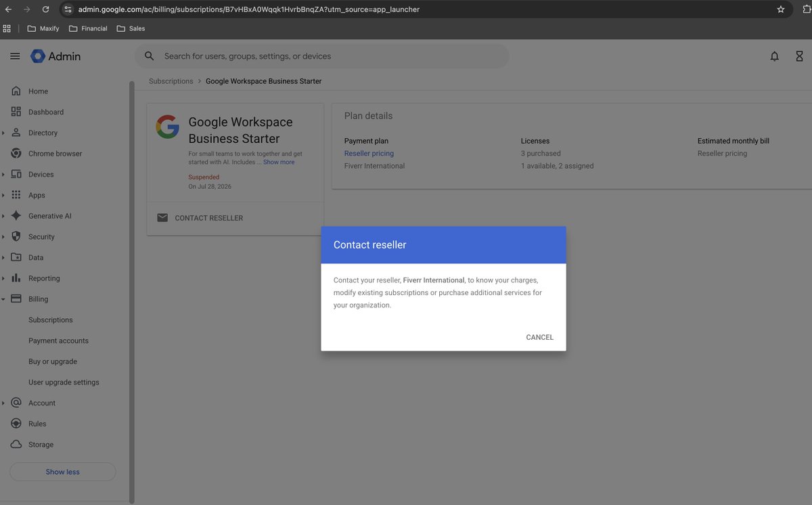Click '1 available, 2 assigned' text
This screenshot has width=812, height=505.
click(x=558, y=166)
